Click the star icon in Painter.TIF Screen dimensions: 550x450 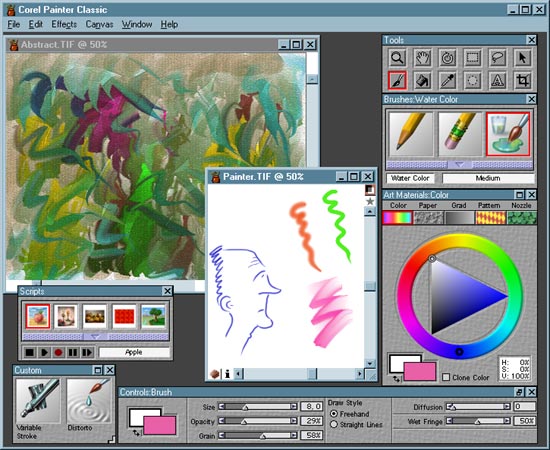370,201
